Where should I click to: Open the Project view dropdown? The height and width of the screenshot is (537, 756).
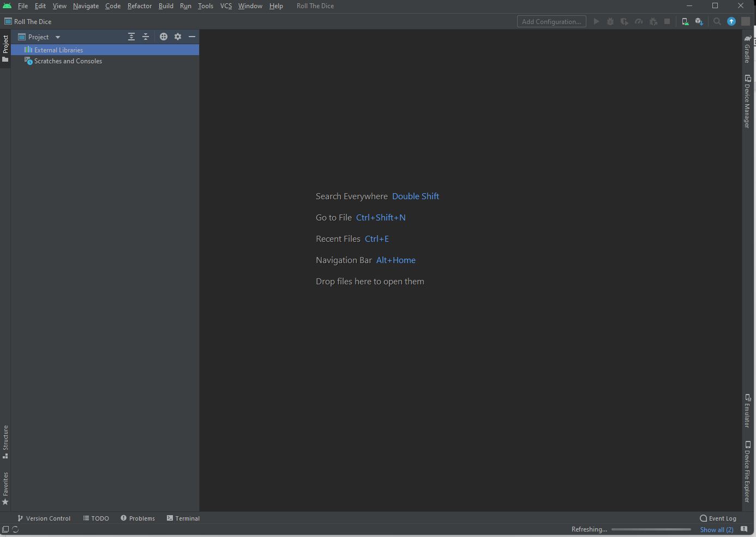(57, 37)
